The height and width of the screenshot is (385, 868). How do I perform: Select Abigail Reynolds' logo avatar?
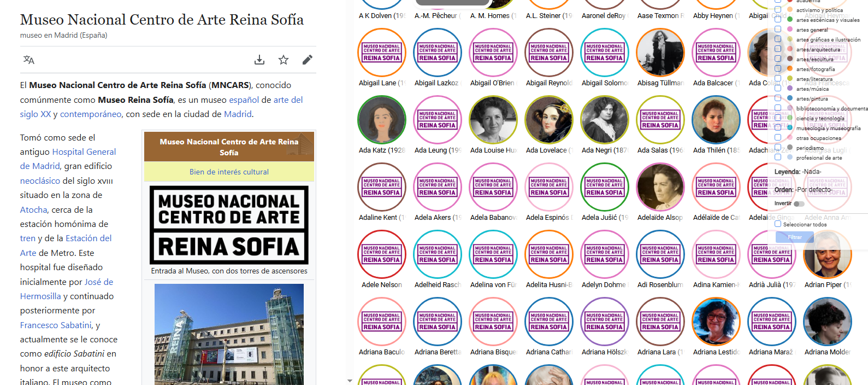point(549,52)
